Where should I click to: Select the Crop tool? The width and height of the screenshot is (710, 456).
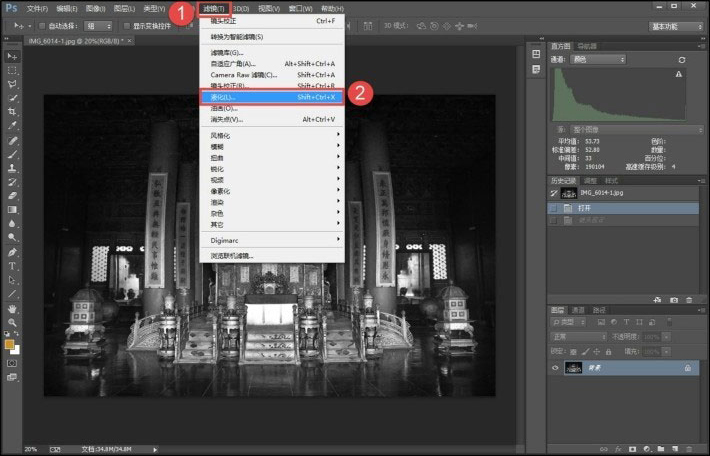[x=13, y=112]
